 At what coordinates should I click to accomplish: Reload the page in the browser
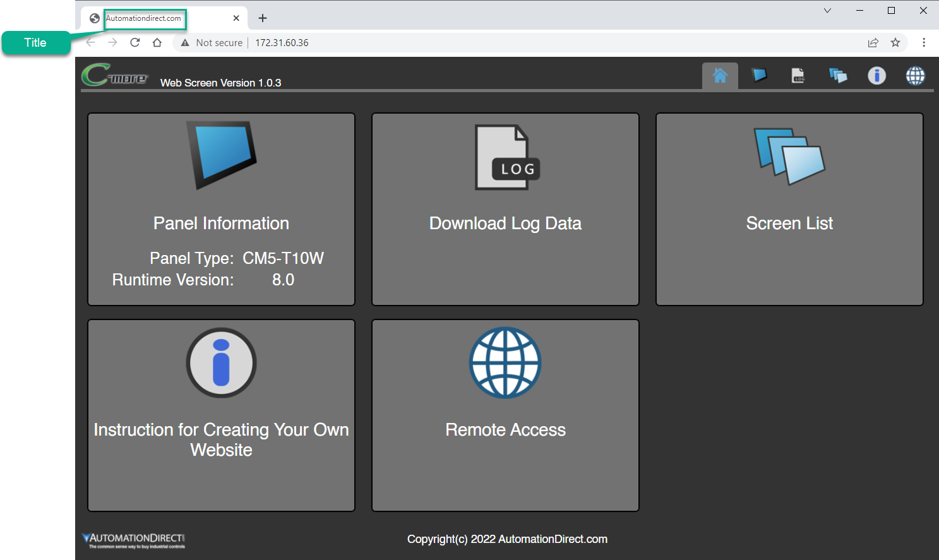click(135, 42)
